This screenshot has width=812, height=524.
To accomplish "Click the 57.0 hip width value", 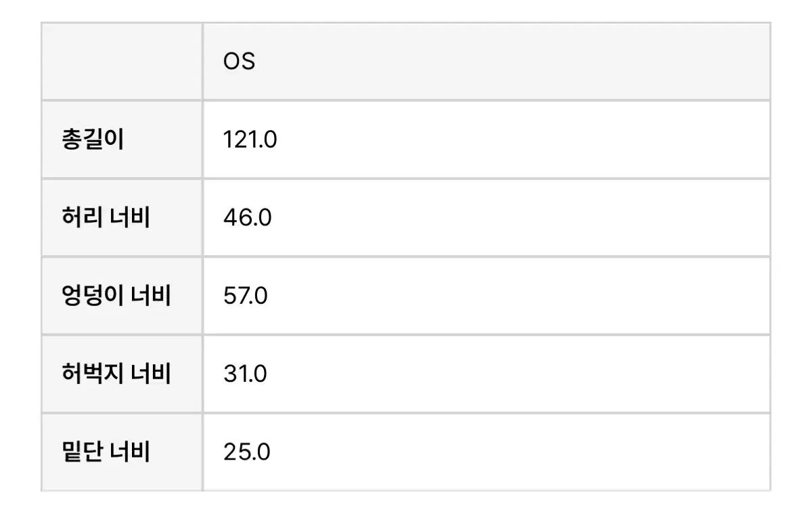I will click(x=245, y=296).
